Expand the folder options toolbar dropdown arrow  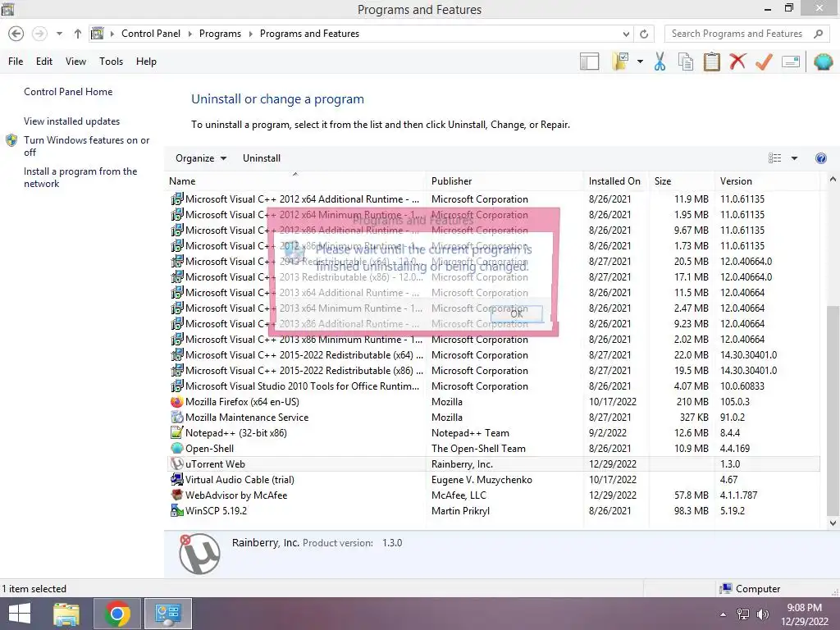click(x=640, y=62)
